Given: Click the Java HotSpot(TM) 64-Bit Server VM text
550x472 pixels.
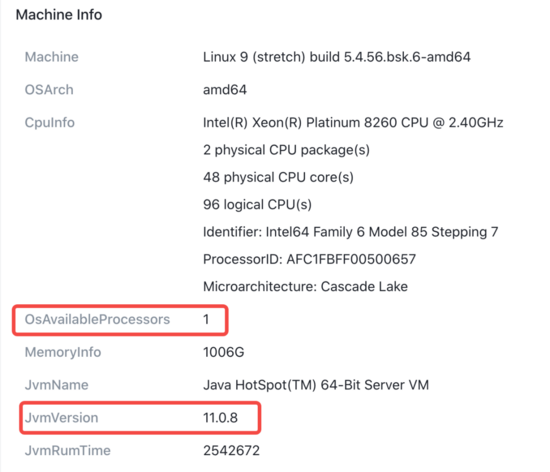Looking at the screenshot, I should click(316, 385).
